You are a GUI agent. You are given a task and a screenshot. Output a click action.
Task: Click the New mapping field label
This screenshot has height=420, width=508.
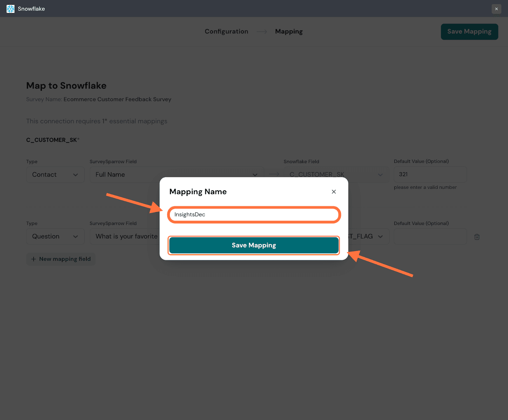point(65,259)
